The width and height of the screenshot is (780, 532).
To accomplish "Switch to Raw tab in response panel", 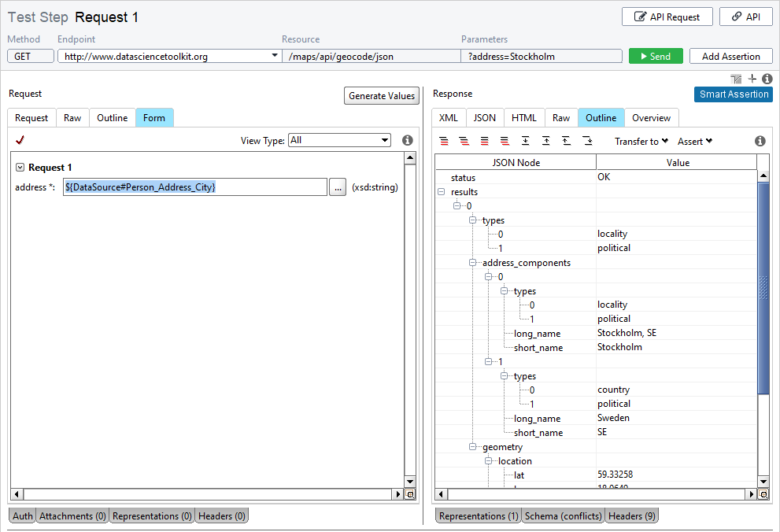I will [561, 118].
